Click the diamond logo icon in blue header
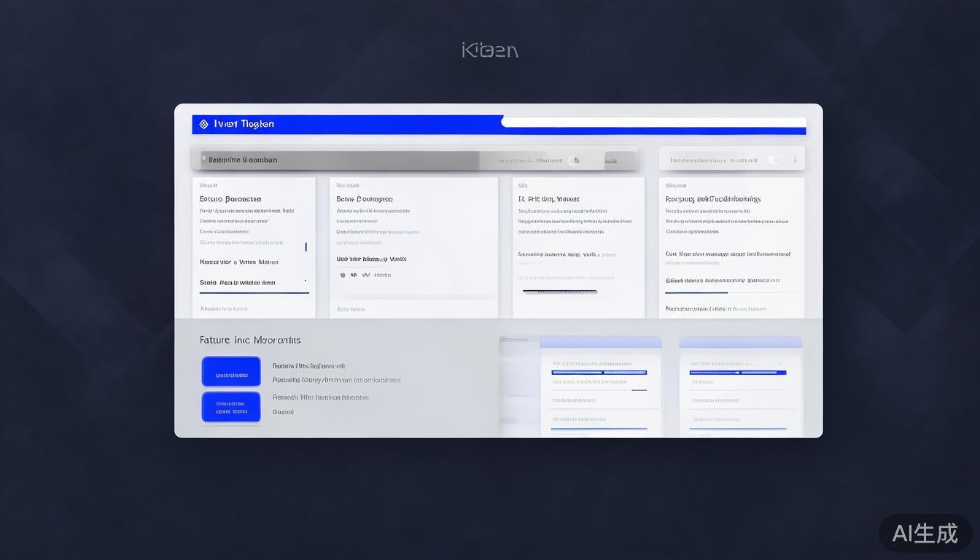 click(203, 124)
